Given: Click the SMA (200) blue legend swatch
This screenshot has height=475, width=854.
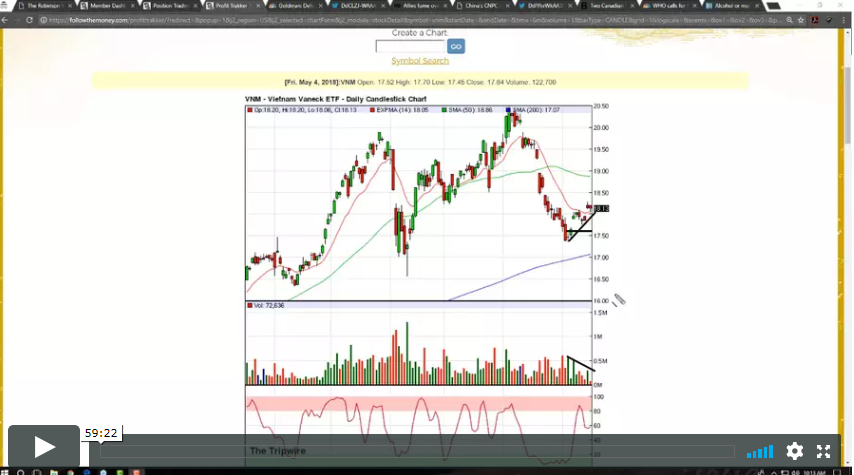Looking at the screenshot, I should point(508,110).
